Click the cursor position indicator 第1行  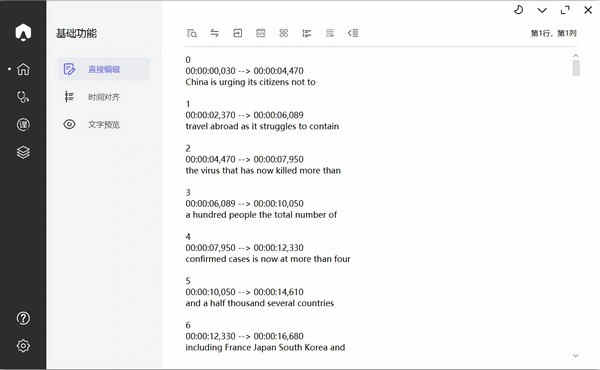click(x=553, y=33)
